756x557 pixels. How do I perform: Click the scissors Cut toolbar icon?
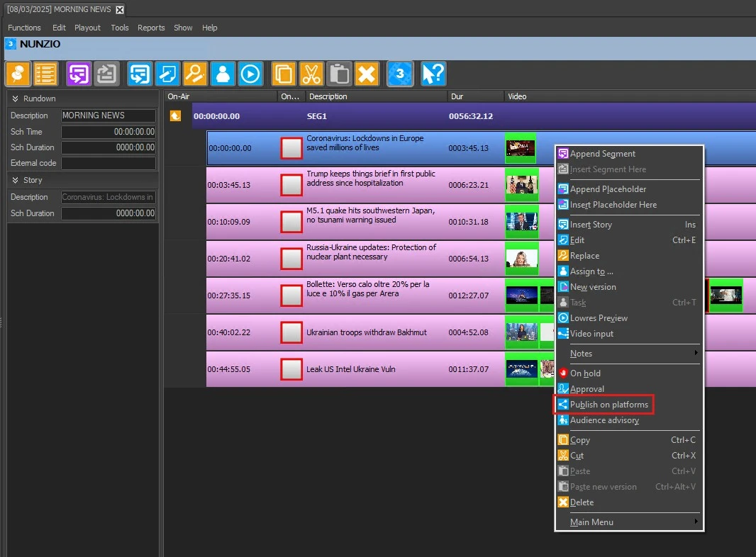coord(311,74)
